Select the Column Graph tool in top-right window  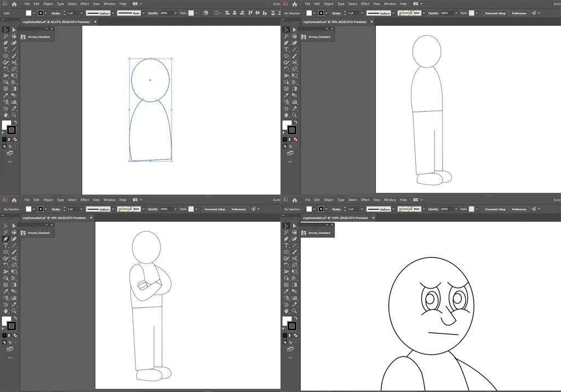click(x=294, y=102)
